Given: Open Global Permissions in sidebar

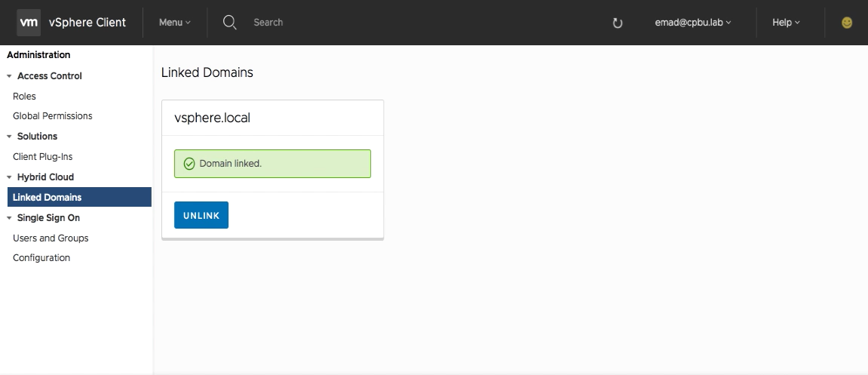Looking at the screenshot, I should pos(53,116).
